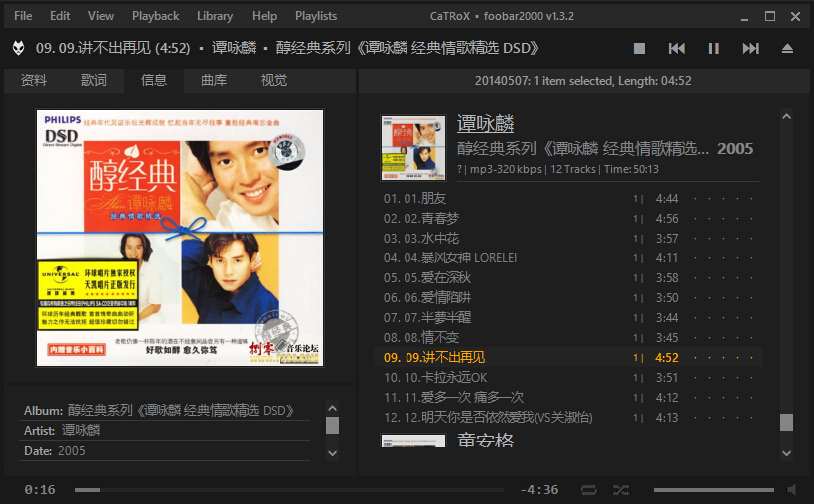
Task: Click the playlist scrollbar up arrow
Action: (x=786, y=116)
